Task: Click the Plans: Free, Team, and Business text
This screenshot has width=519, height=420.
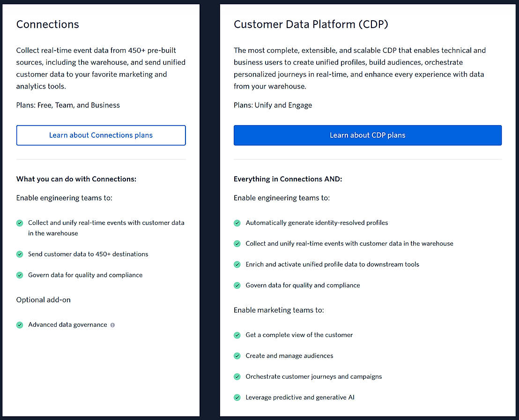Action: [x=68, y=105]
